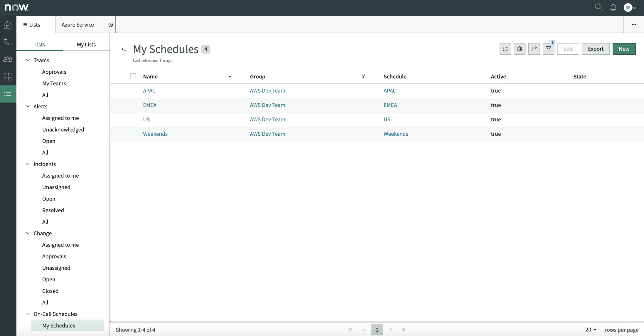Screen dimensions: 644x336
Task: Click the greyed-out Edit button
Action: click(x=568, y=49)
